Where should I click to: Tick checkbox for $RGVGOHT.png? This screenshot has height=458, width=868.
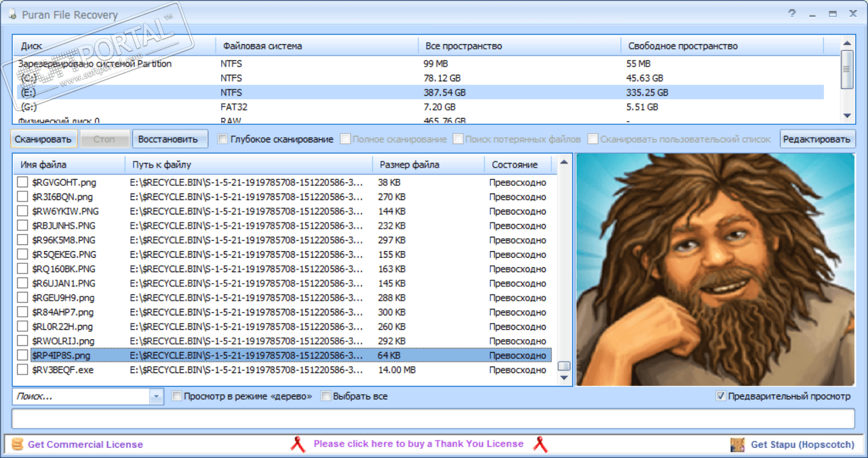[22, 183]
